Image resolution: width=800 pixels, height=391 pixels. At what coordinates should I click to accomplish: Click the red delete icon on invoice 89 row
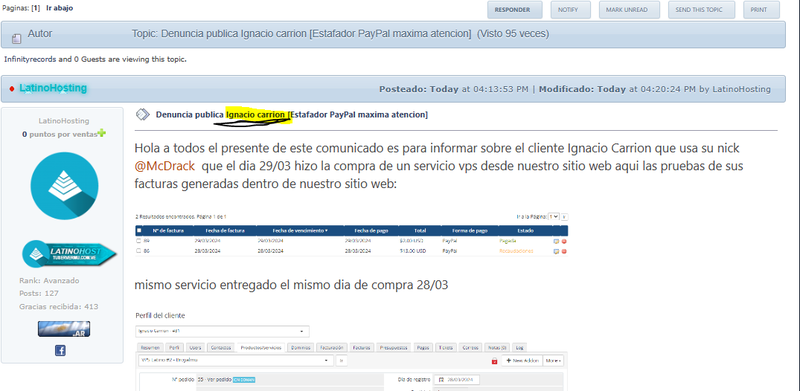[564, 241]
